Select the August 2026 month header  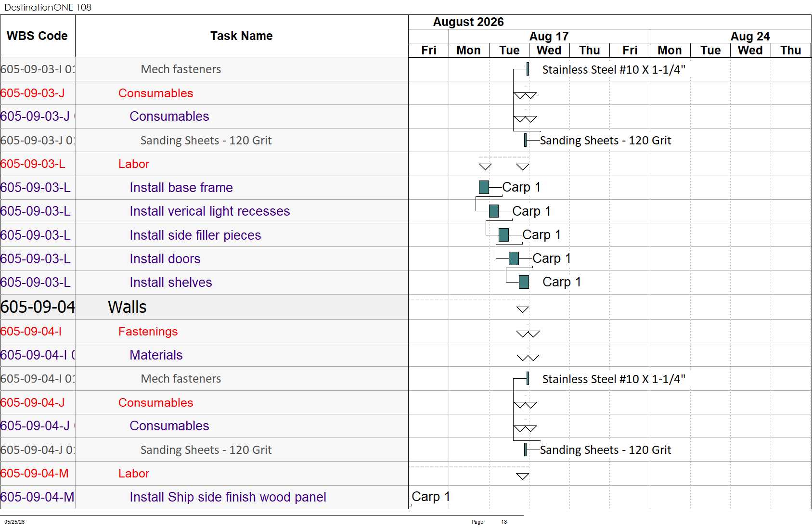point(468,22)
